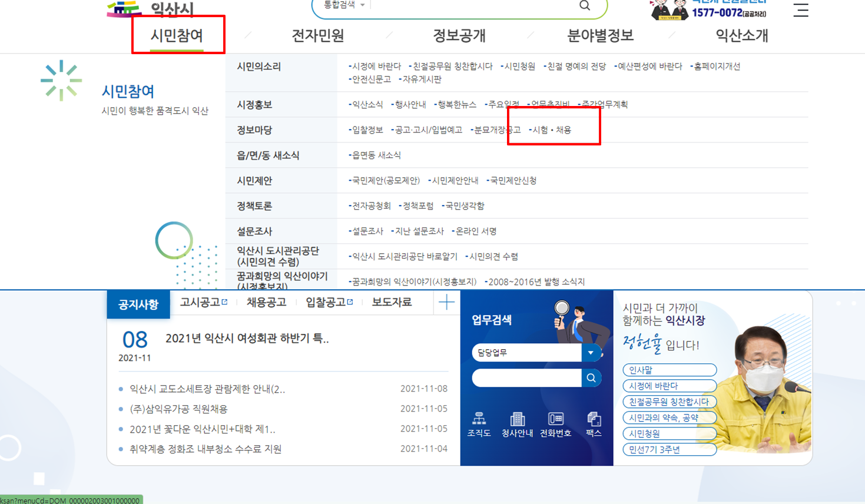Open the hamburger menu icon
Viewport: 865px width, 504px height.
[801, 10]
